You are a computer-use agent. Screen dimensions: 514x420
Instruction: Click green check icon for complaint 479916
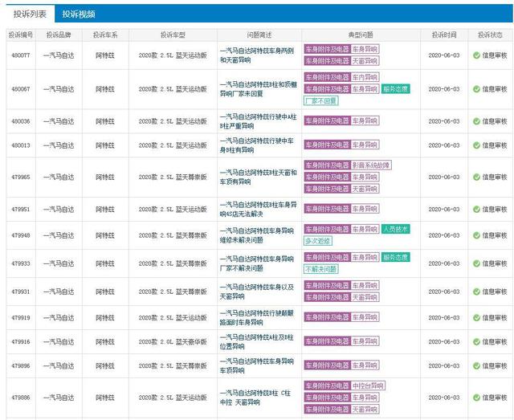coord(476,341)
